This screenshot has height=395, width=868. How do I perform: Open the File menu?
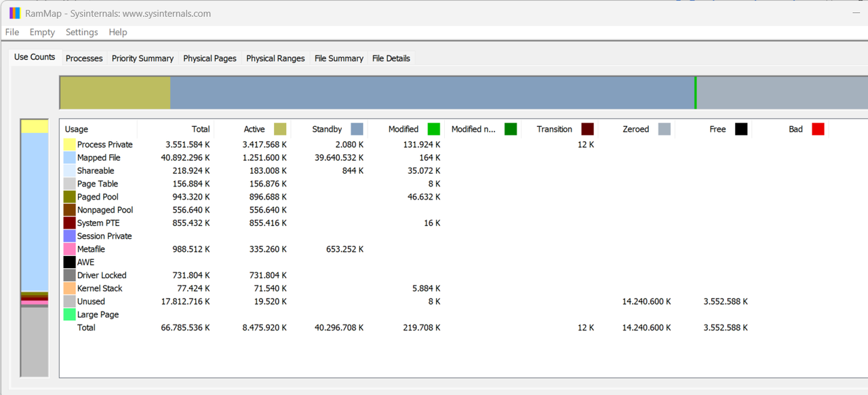coord(12,32)
